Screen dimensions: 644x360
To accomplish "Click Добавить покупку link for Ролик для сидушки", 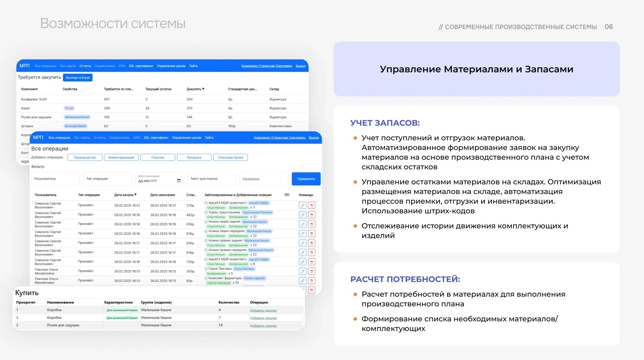I will (x=263, y=326).
